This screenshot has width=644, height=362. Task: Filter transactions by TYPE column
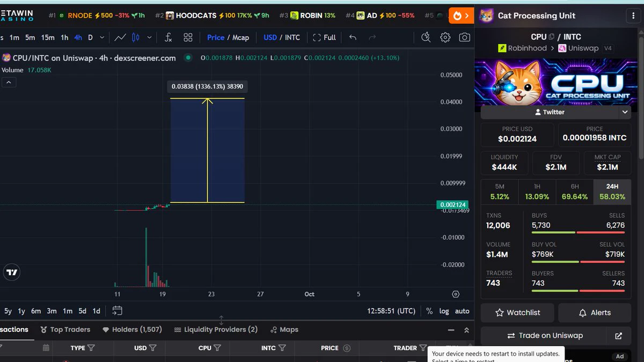click(91, 348)
